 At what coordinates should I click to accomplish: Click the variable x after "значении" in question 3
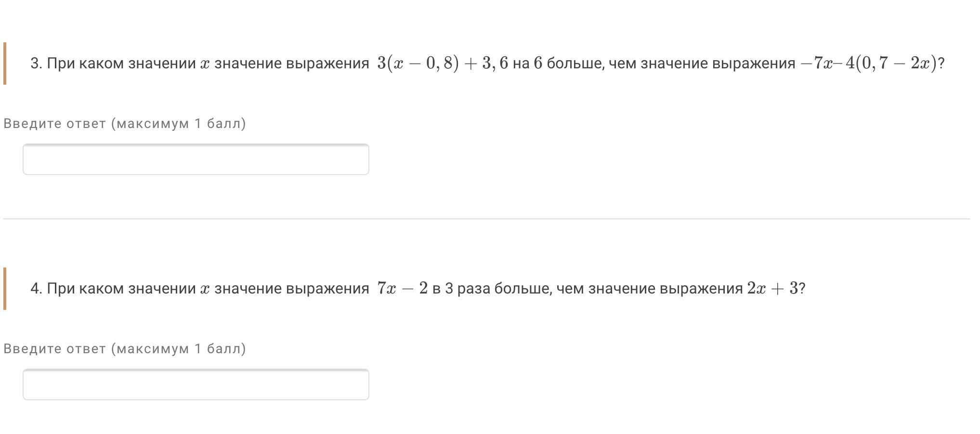(205, 64)
